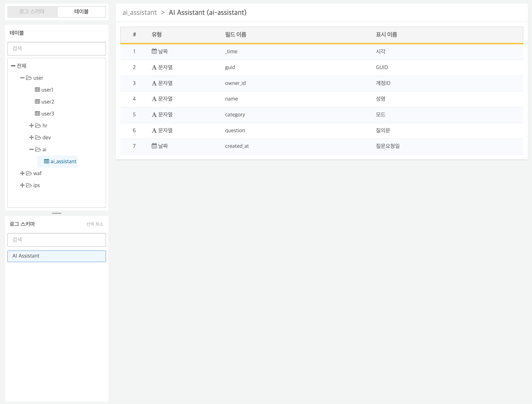Image resolution: width=532 pixels, height=404 pixels.
Task: Focus the 로그 스키마 search field
Action: [x=56, y=240]
